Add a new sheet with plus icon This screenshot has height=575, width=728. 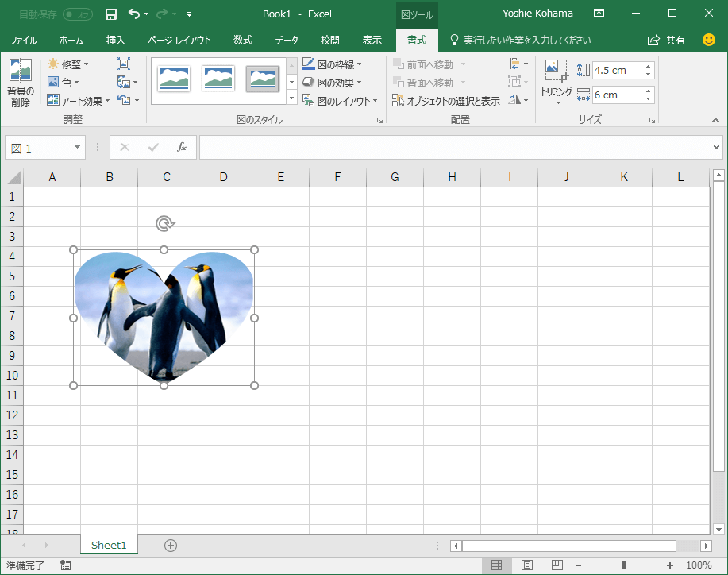pos(171,546)
